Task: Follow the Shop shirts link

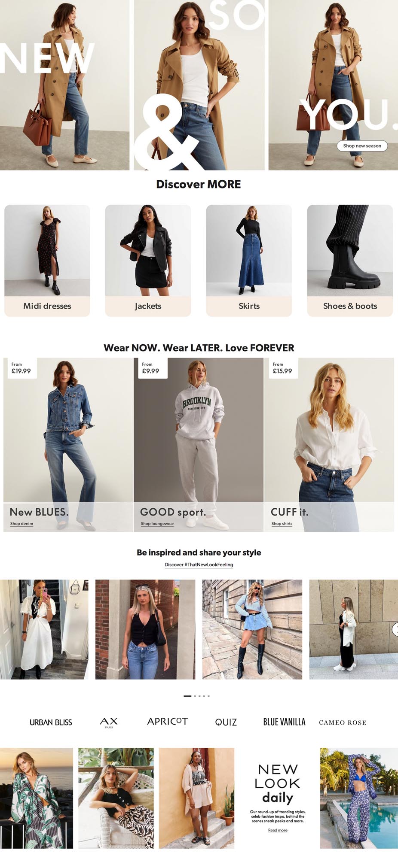Action: (x=282, y=524)
